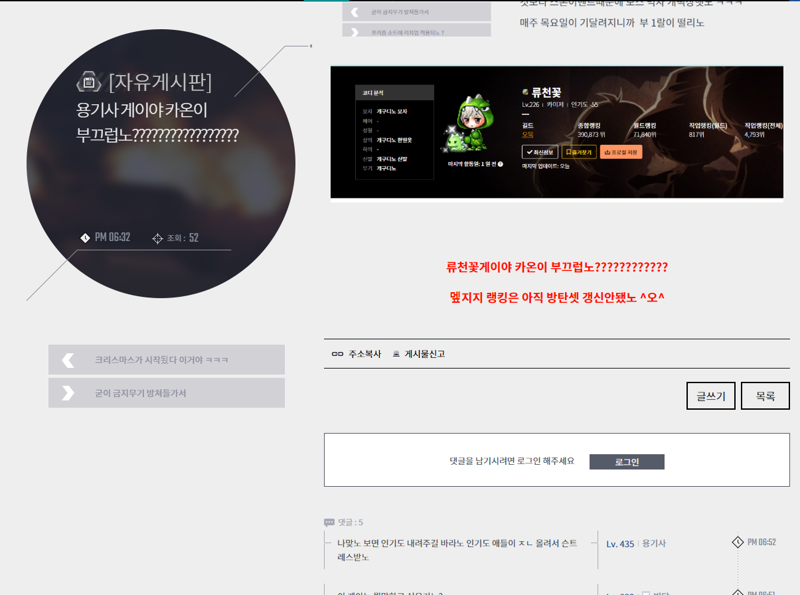Click the red line 멮지지 랭킹은 아직 방탄셋
800x595 pixels.
557,297
